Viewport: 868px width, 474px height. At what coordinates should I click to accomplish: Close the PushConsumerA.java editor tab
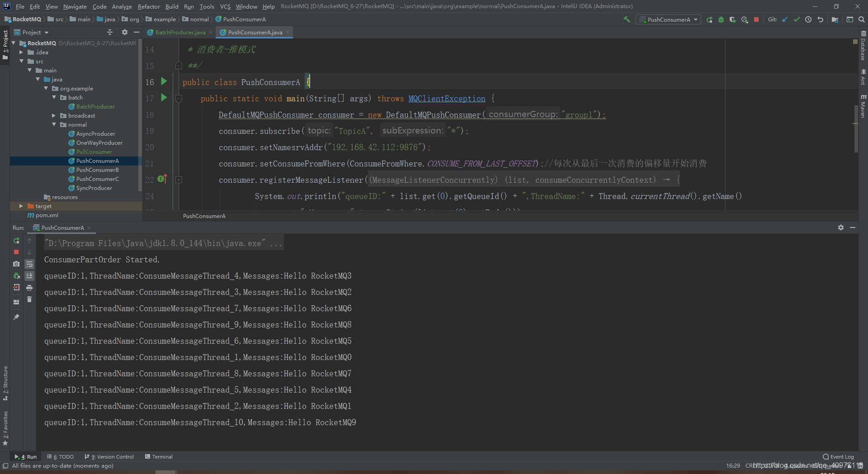point(288,32)
